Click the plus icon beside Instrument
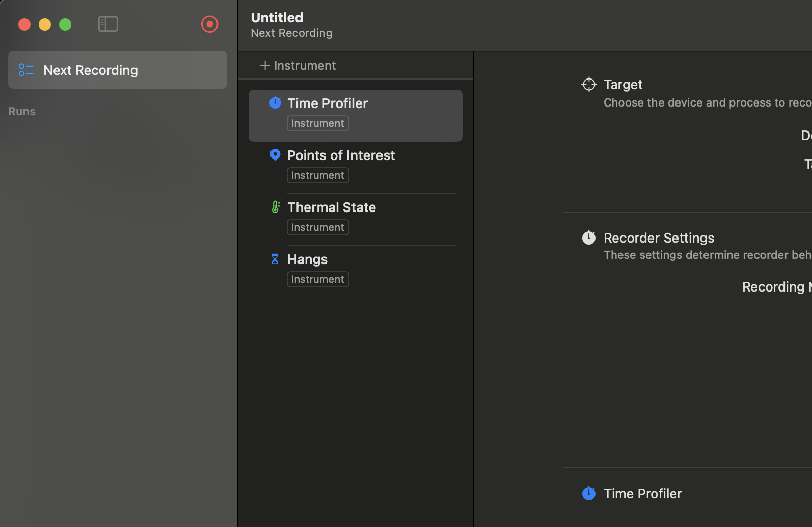812x527 pixels. tap(265, 65)
